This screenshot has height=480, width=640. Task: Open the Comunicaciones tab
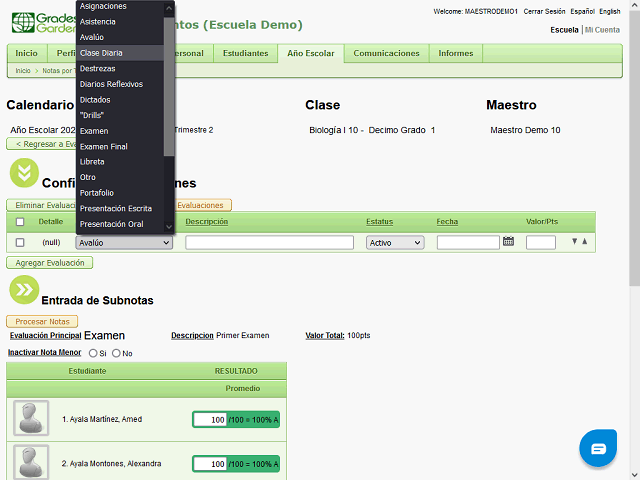pyautogui.click(x=386, y=53)
